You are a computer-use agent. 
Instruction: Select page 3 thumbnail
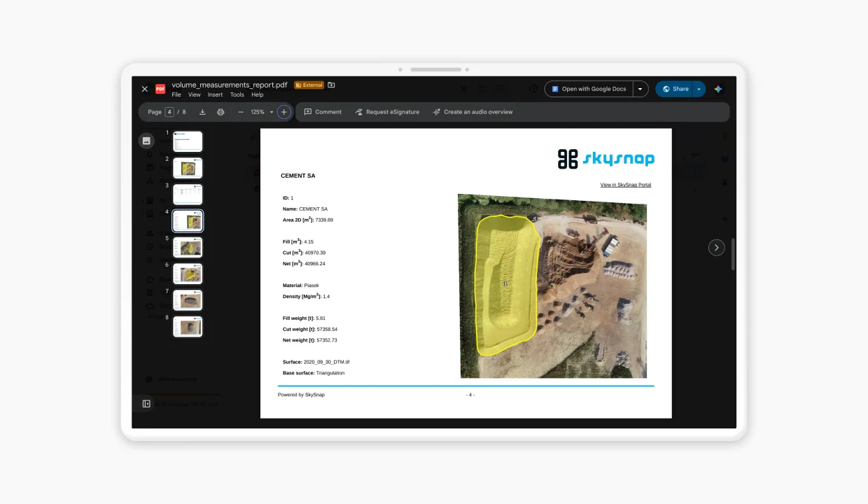click(x=188, y=194)
